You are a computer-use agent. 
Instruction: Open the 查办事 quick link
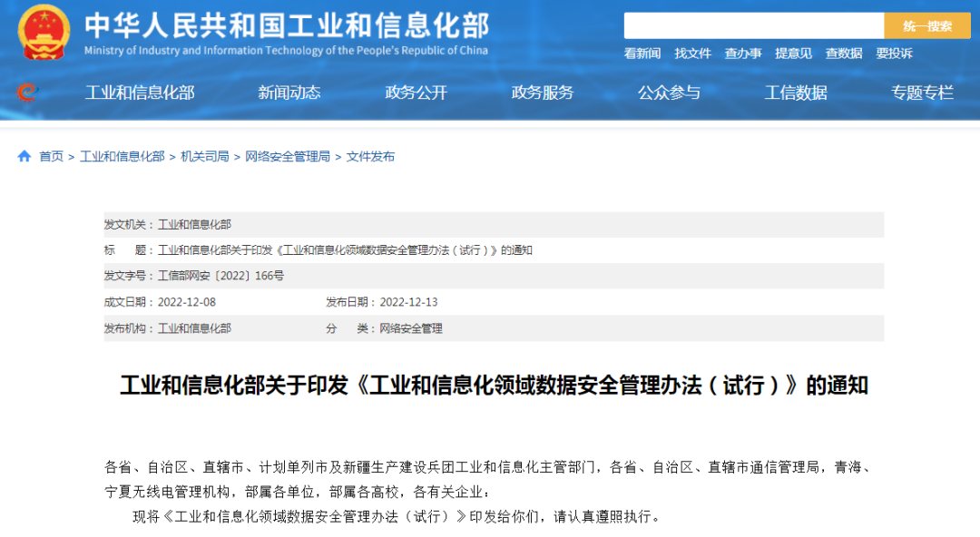pyautogui.click(x=742, y=54)
